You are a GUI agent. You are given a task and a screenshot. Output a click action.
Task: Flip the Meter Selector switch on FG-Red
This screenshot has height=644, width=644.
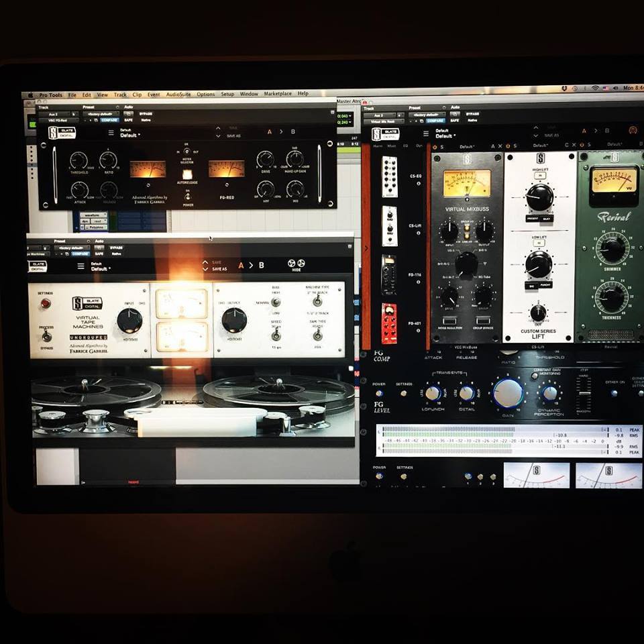[187, 151]
